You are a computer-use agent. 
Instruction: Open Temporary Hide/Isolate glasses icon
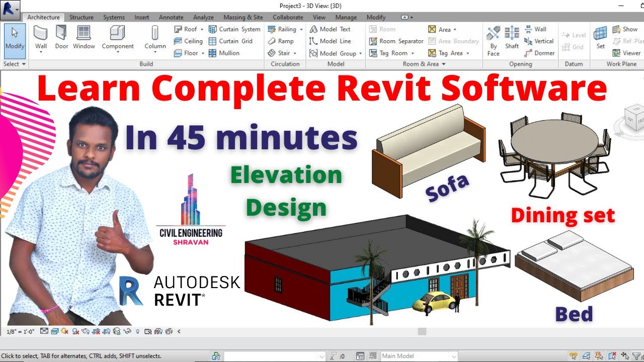click(x=128, y=331)
